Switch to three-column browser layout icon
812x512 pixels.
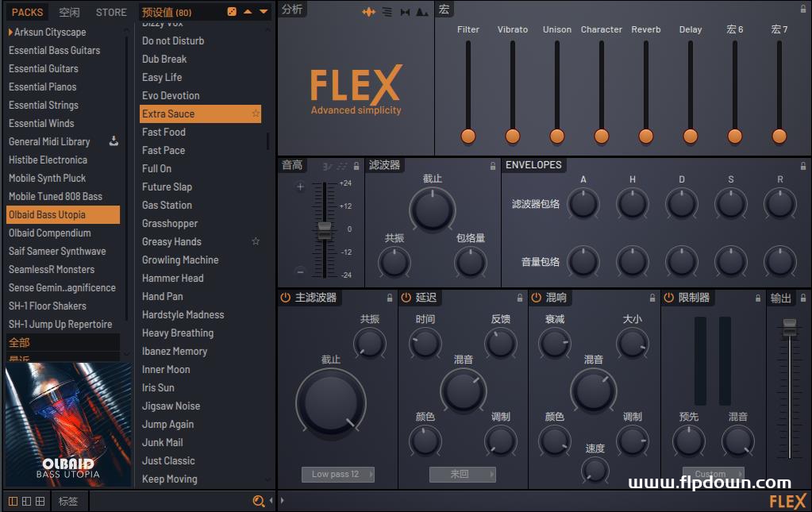pyautogui.click(x=40, y=501)
